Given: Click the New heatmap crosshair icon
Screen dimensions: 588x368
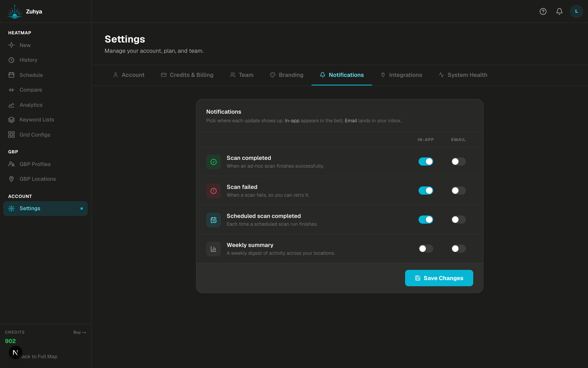Looking at the screenshot, I should coord(11,45).
